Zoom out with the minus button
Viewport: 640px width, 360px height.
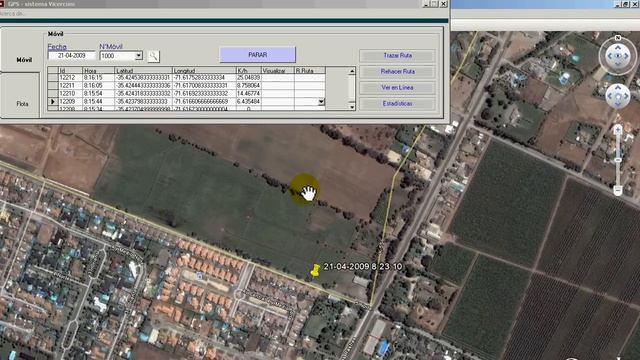click(x=618, y=190)
